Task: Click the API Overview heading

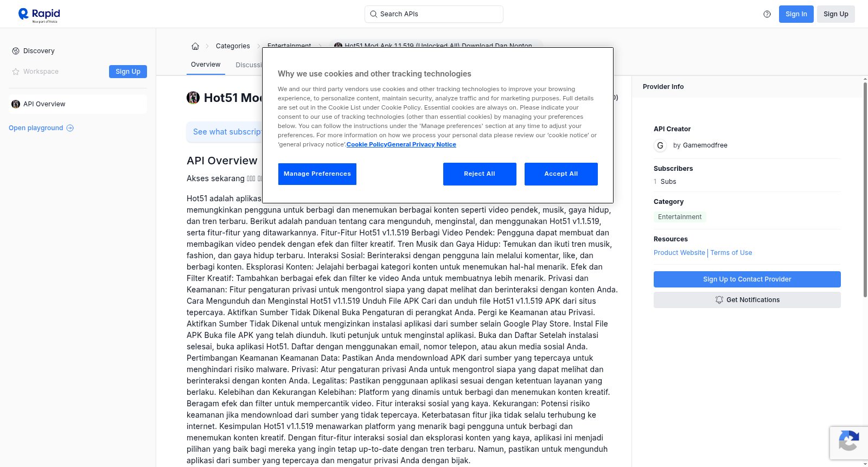Action: pyautogui.click(x=222, y=161)
